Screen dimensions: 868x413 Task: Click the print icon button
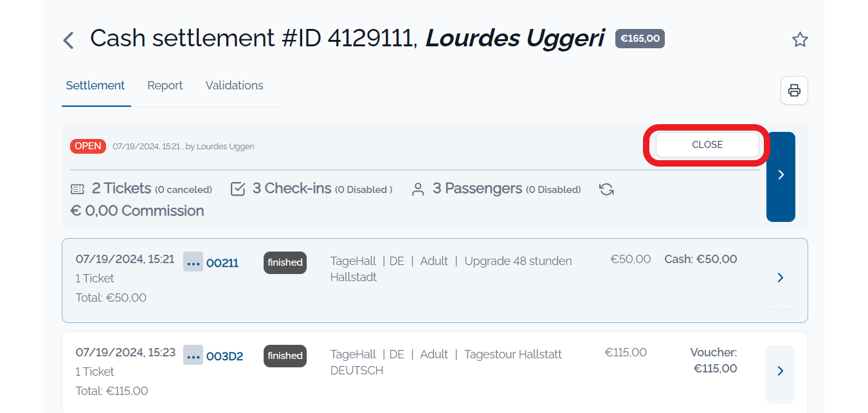794,90
